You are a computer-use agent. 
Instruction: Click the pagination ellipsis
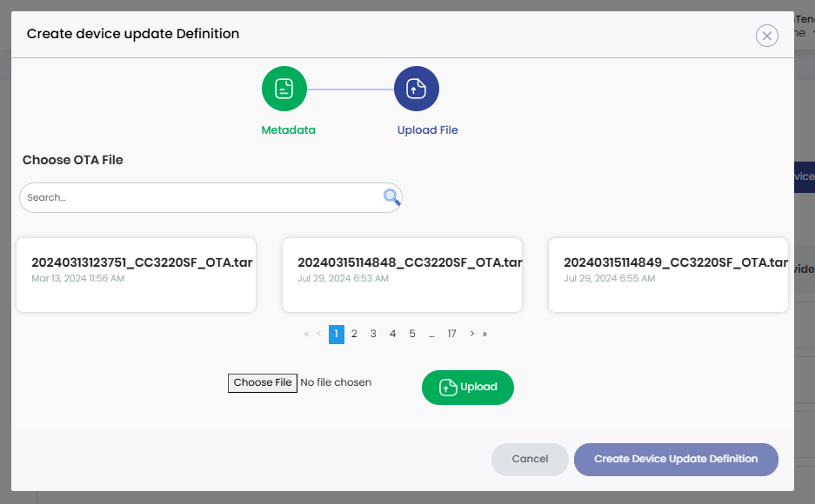[x=431, y=335]
